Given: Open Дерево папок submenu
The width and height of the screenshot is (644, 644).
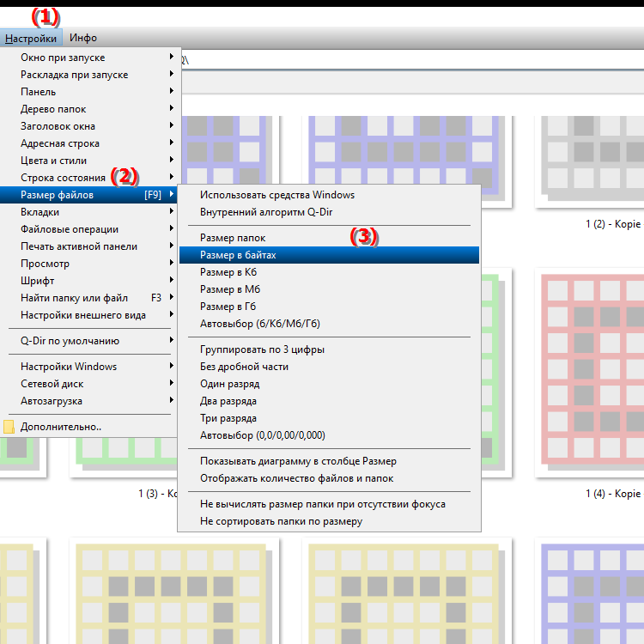Looking at the screenshot, I should click(x=89, y=109).
